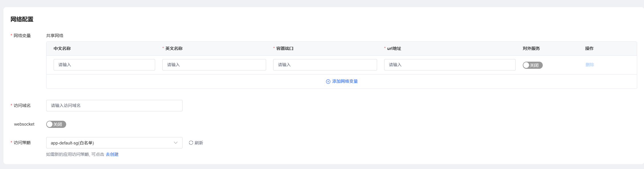Select the 容器端口 input field
This screenshot has height=169, width=644.
[325, 65]
